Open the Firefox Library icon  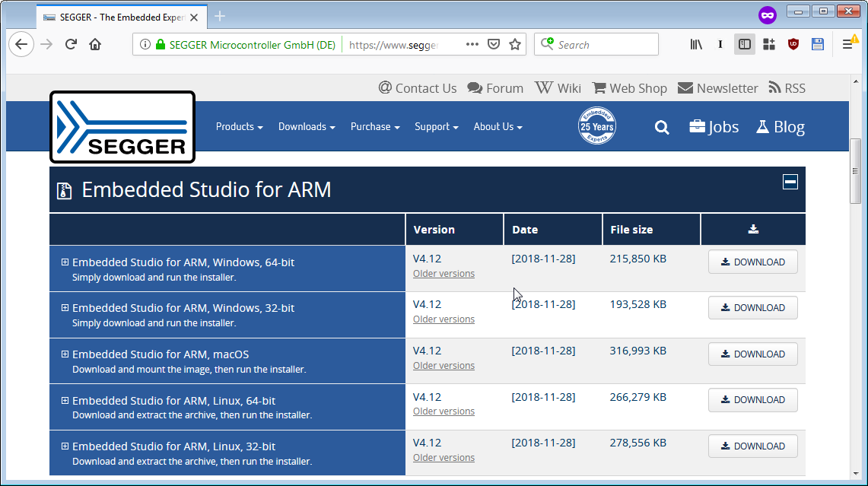[696, 44]
